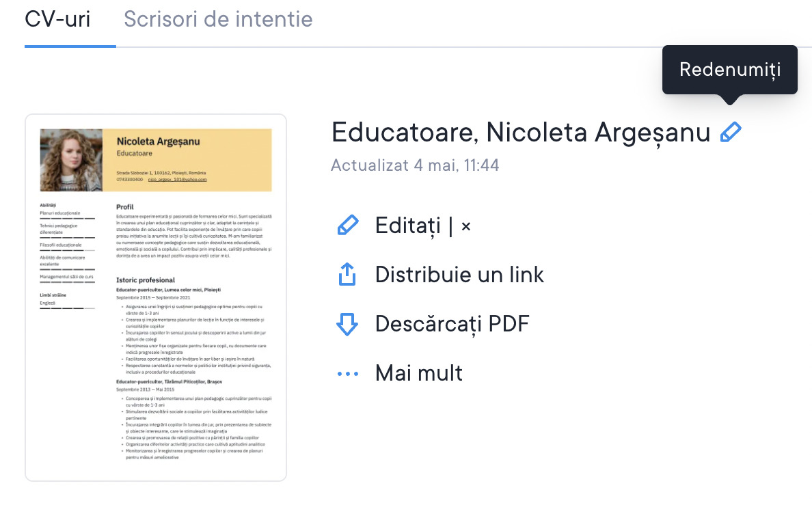Image resolution: width=812 pixels, height=518 pixels.
Task: Choose the Descărcați PDF option
Action: [x=452, y=324]
